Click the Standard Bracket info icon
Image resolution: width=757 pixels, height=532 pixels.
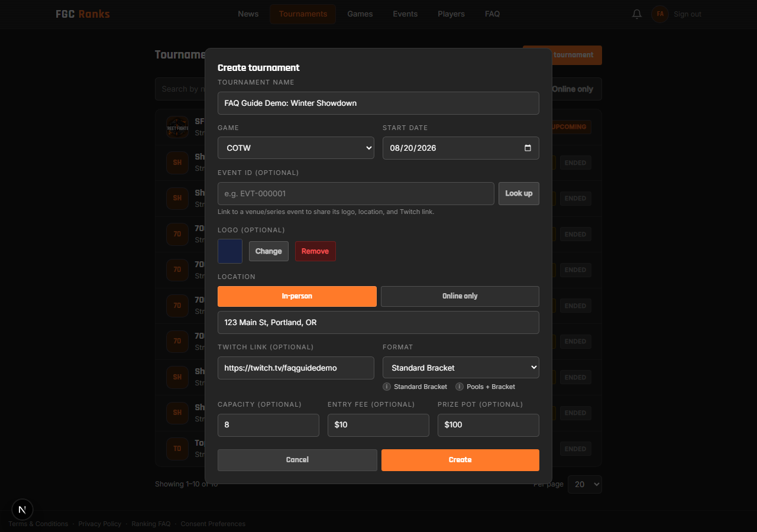click(387, 387)
